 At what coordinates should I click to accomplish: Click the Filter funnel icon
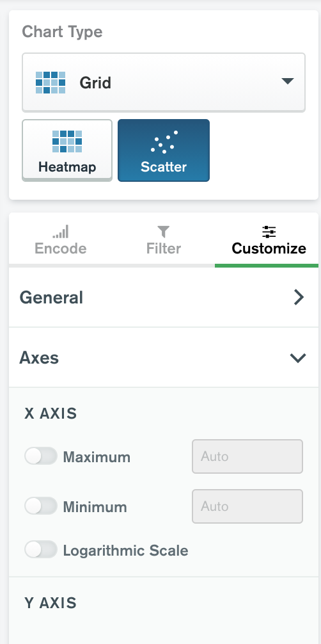point(163,232)
